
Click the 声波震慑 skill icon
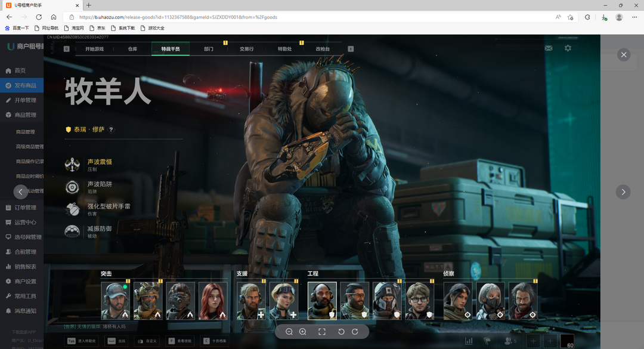tap(72, 165)
